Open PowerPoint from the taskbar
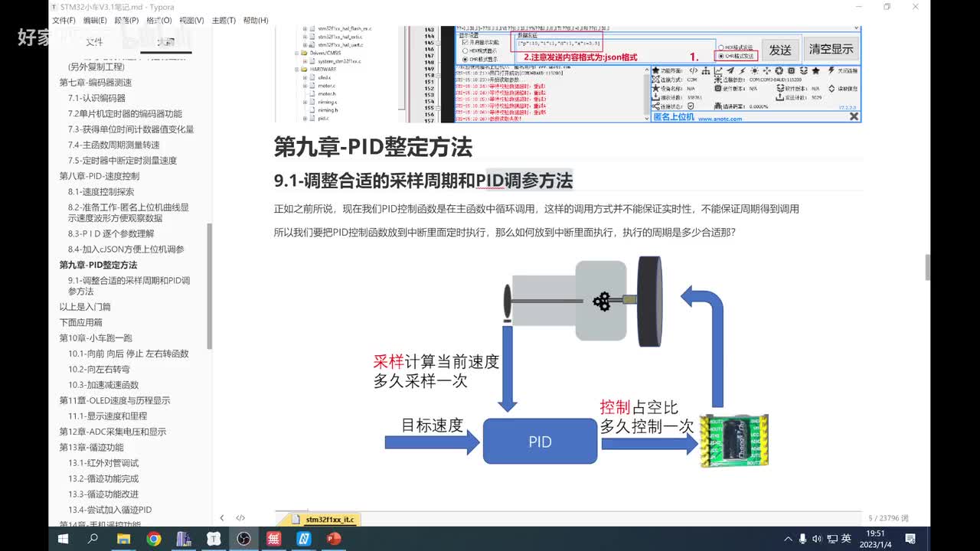The width and height of the screenshot is (980, 551). click(333, 539)
